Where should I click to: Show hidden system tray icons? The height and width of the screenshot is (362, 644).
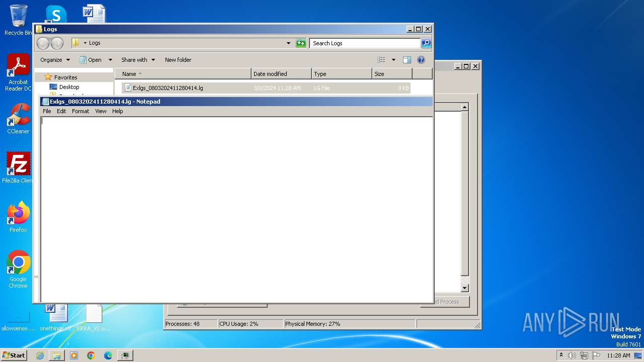pyautogui.click(x=561, y=355)
